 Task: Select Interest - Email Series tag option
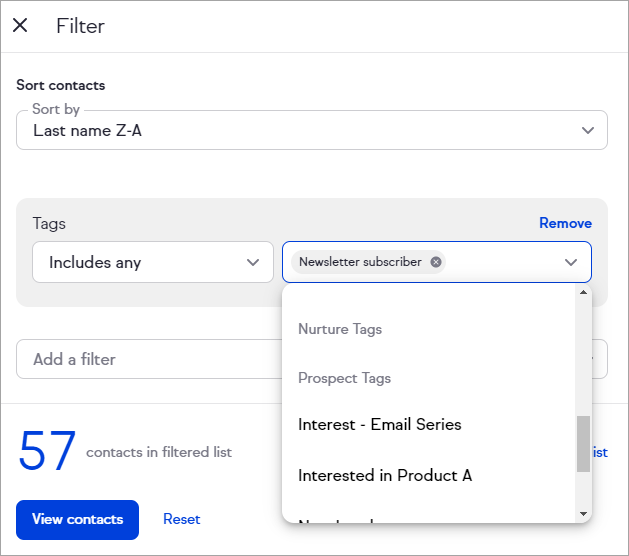tap(380, 425)
